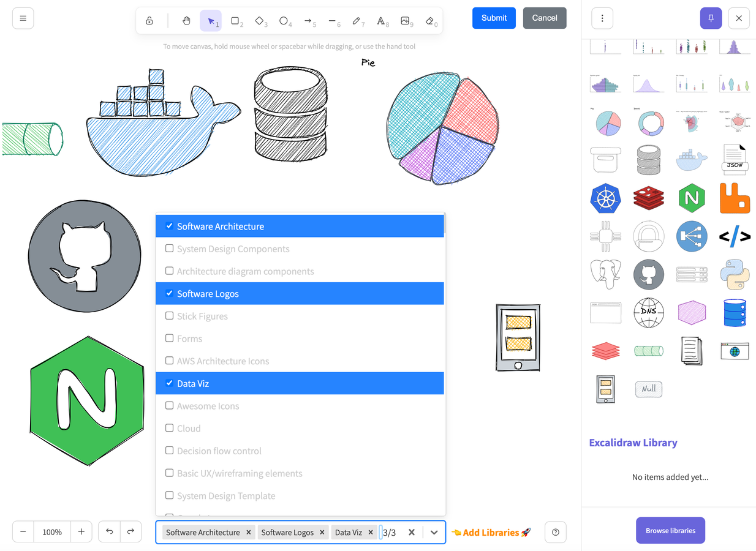This screenshot has width=756, height=551.
Task: Check the System Design Components checkbox
Action: [170, 249]
